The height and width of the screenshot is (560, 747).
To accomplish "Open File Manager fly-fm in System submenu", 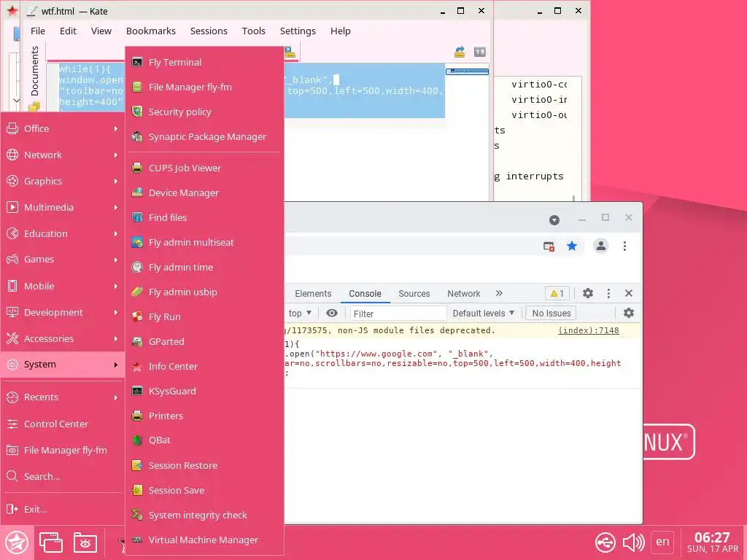I will point(205,87).
